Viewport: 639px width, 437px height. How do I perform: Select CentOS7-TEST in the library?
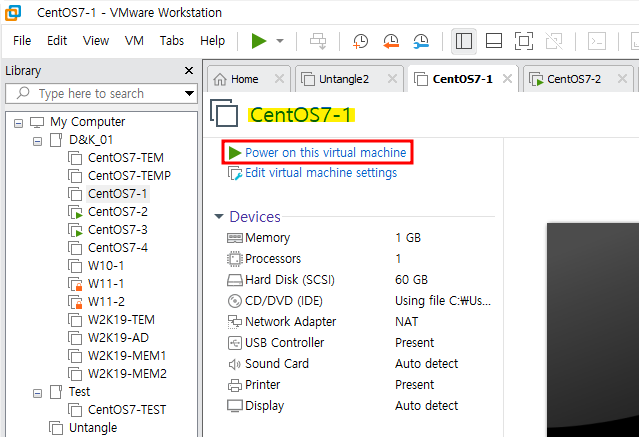coord(126,410)
